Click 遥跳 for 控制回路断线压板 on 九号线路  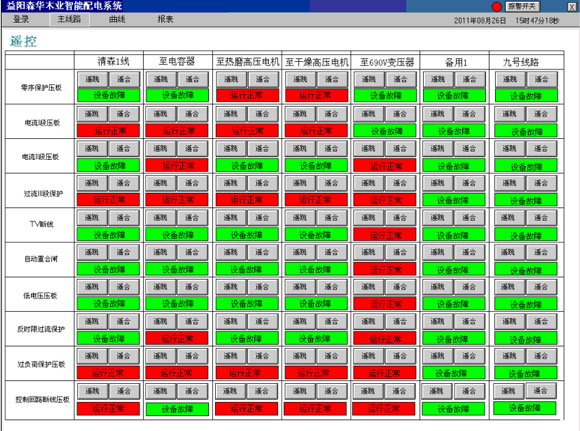[508, 391]
